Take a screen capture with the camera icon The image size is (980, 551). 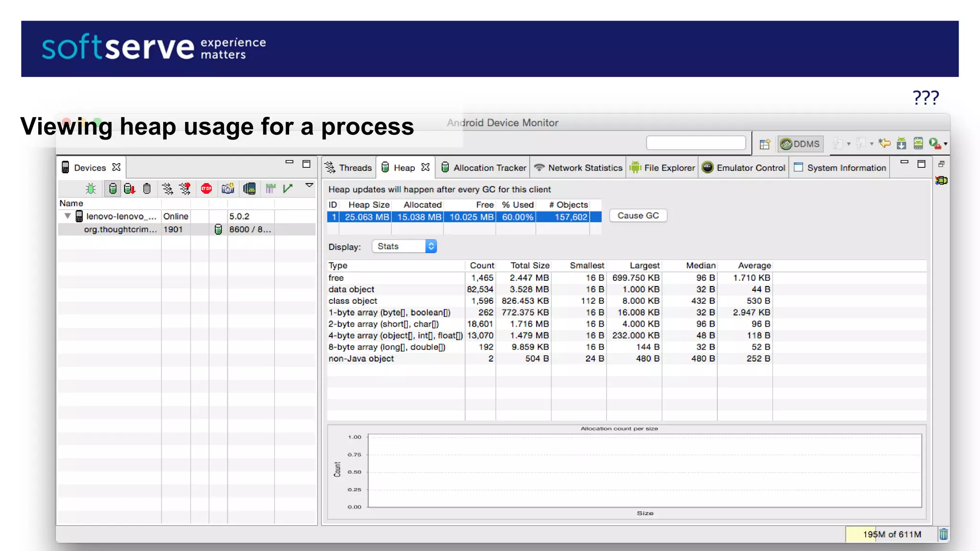[x=228, y=188]
